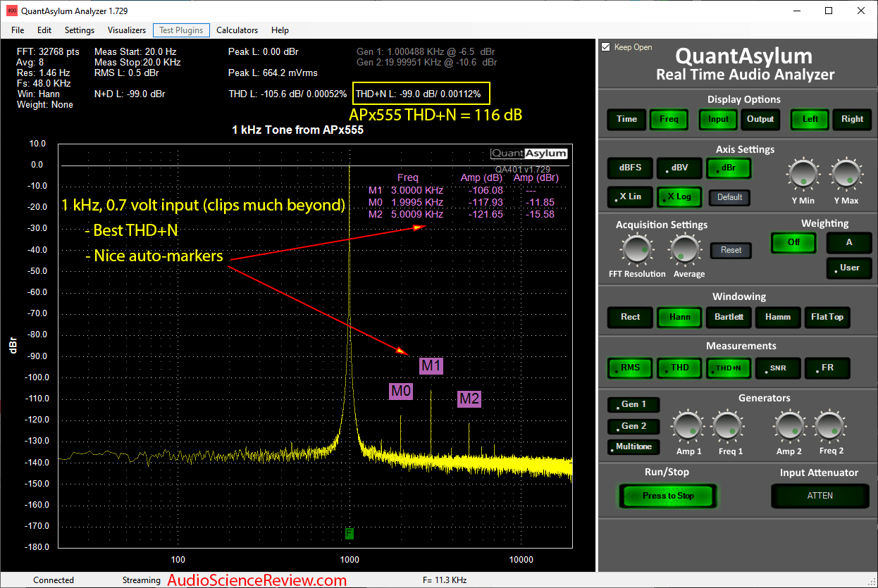Screen dimensions: 878x588
Task: Enable the Right channel button
Action: [852, 119]
